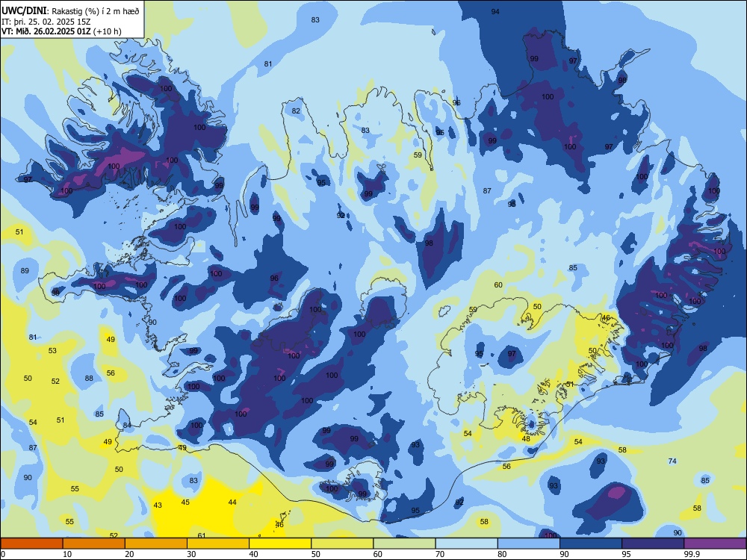The height and width of the screenshot is (560, 747).
Task: Click the 50–60 pale yellow legend swatch
Action: tap(342, 544)
